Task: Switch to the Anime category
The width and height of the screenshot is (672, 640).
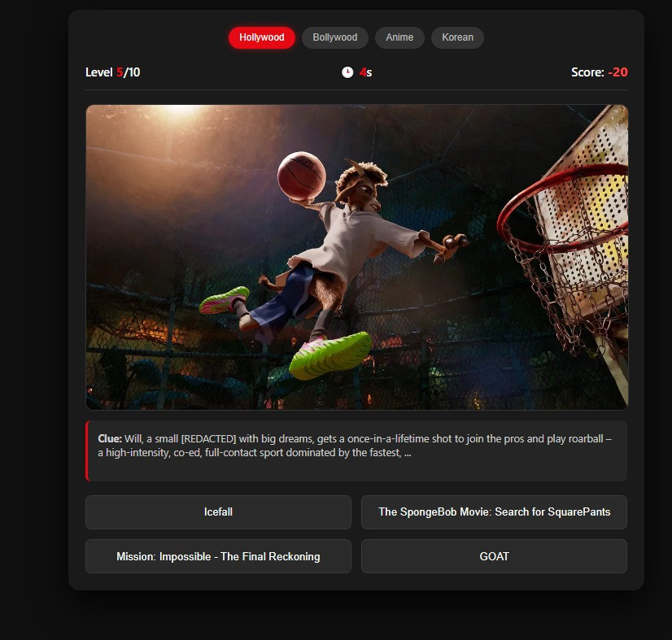Action: coord(399,37)
